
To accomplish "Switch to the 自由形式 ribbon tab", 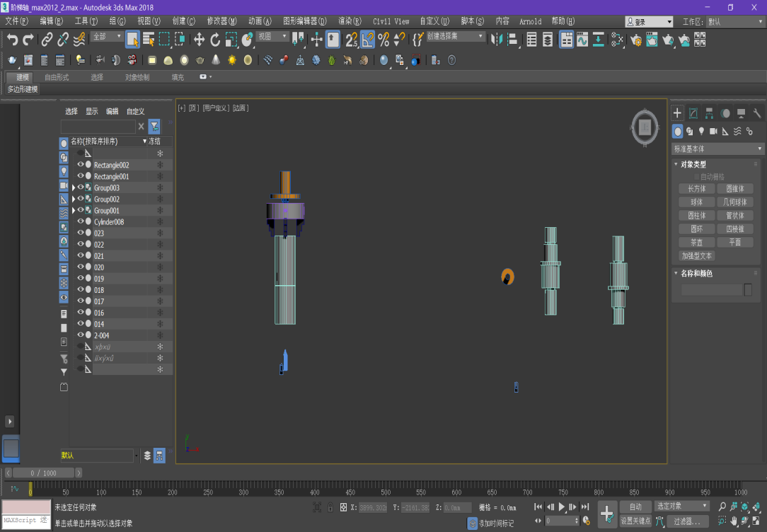I will click(x=57, y=77).
